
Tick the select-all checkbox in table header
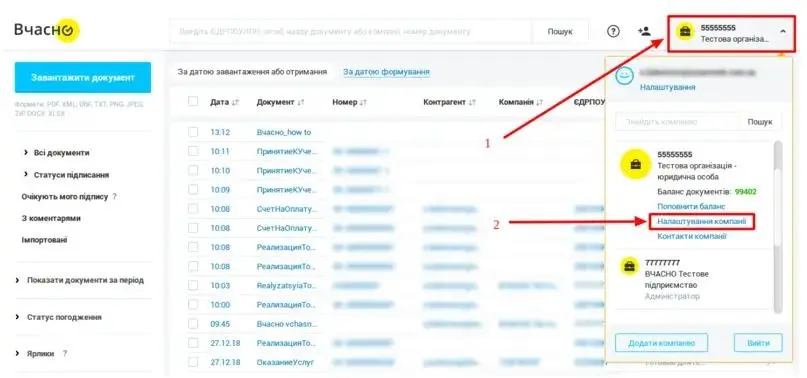coord(193,101)
